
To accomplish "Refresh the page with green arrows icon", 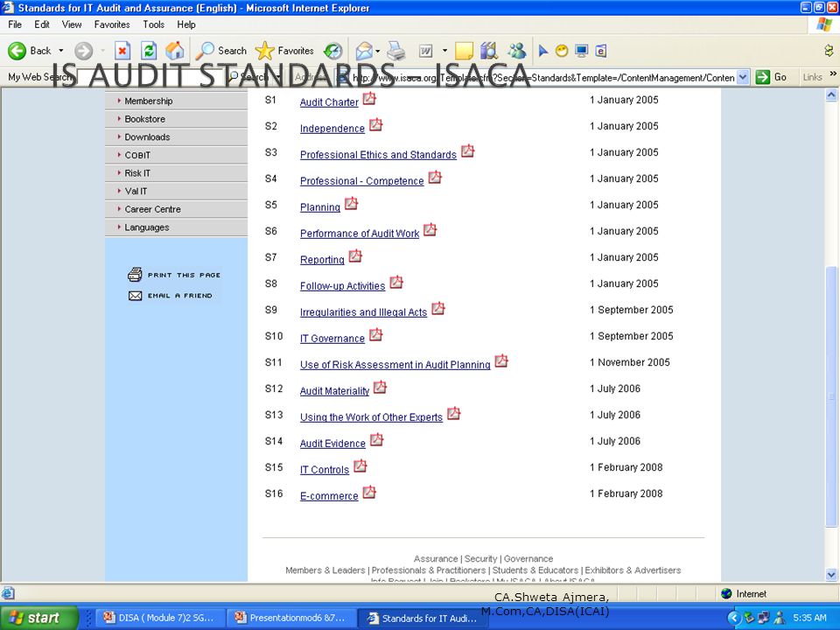I will [149, 51].
